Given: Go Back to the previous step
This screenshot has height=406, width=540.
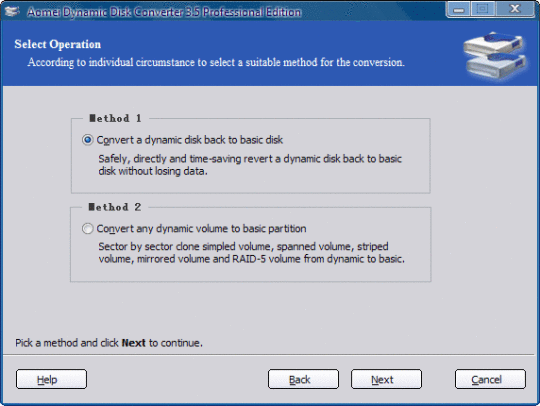Looking at the screenshot, I should tap(303, 379).
